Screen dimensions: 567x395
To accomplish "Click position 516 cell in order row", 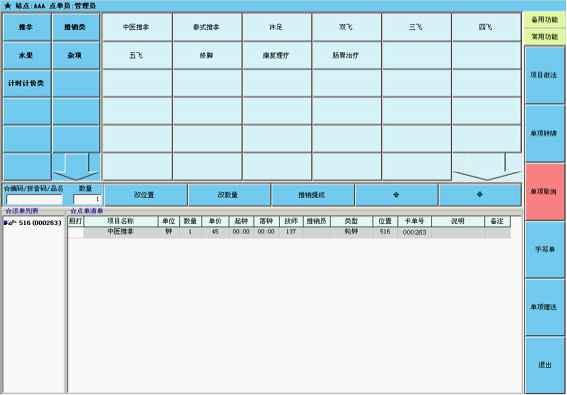I will 385,232.
